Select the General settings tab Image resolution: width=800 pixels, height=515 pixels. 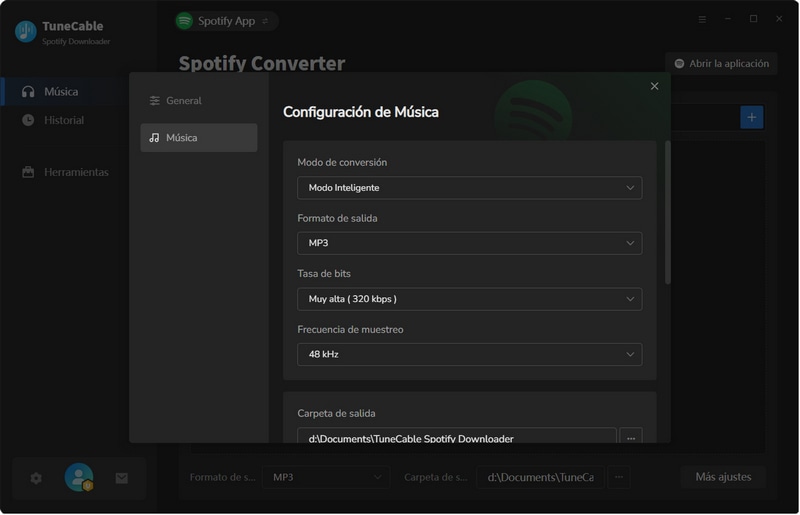point(198,101)
